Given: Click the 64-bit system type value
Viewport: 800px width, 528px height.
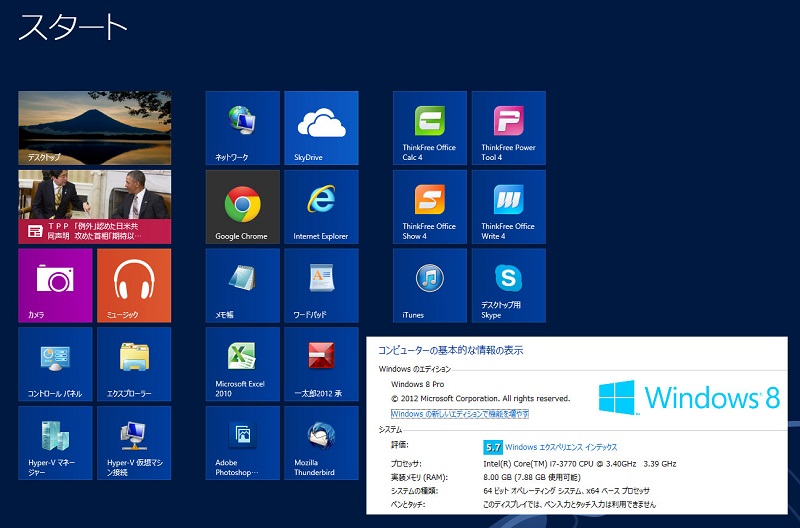Looking at the screenshot, I should point(566,491).
